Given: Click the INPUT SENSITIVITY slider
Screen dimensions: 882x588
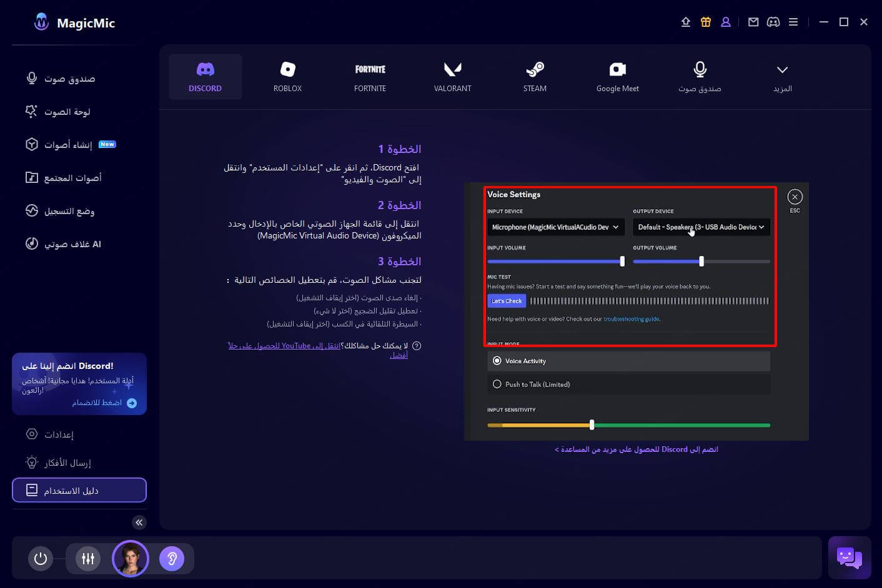Looking at the screenshot, I should click(x=628, y=425).
